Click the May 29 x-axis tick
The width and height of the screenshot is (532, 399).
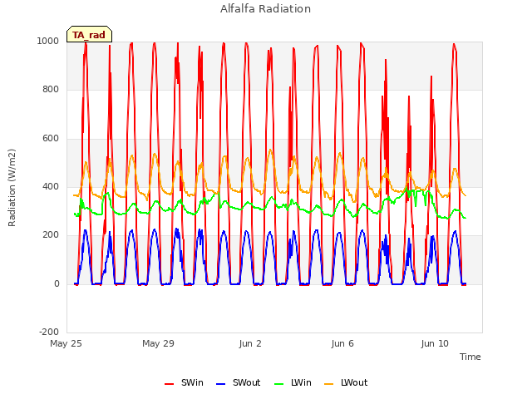tap(158, 343)
